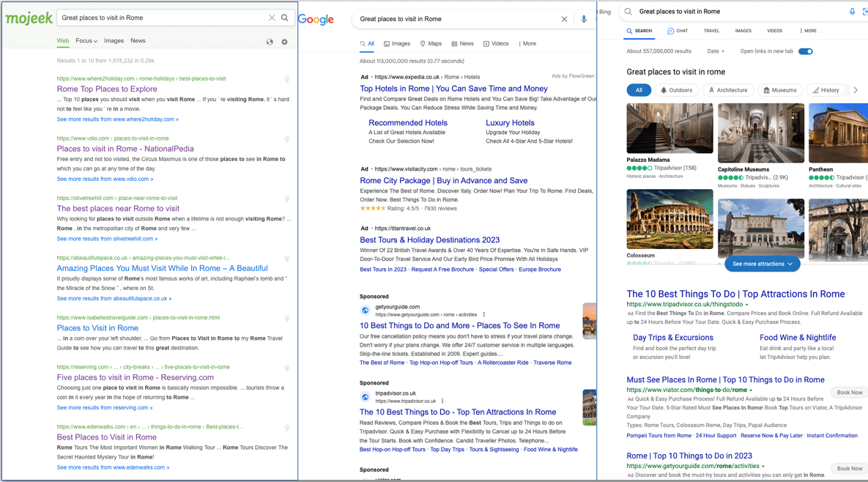The image size is (868, 482).
Task: Clear the Google search query
Action: coord(564,19)
